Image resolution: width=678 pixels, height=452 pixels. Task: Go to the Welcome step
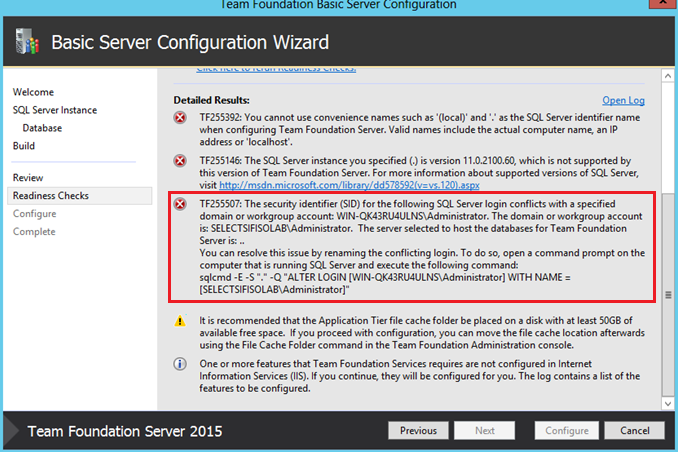[33, 92]
